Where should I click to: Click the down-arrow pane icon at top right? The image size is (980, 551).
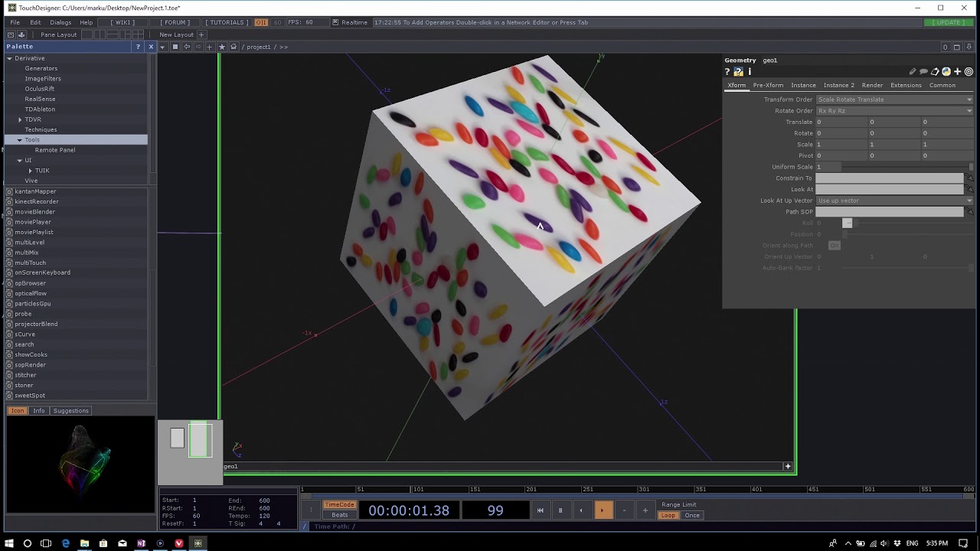[969, 47]
